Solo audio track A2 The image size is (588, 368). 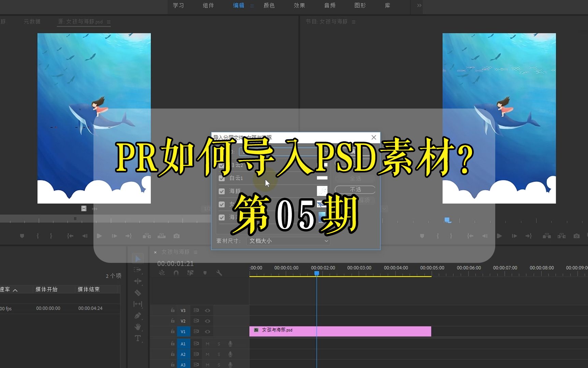tap(219, 354)
